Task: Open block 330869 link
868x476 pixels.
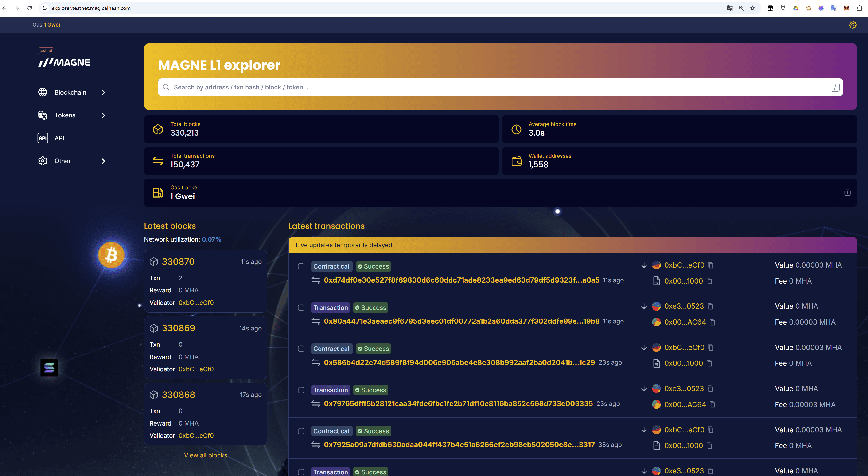Action: [178, 328]
